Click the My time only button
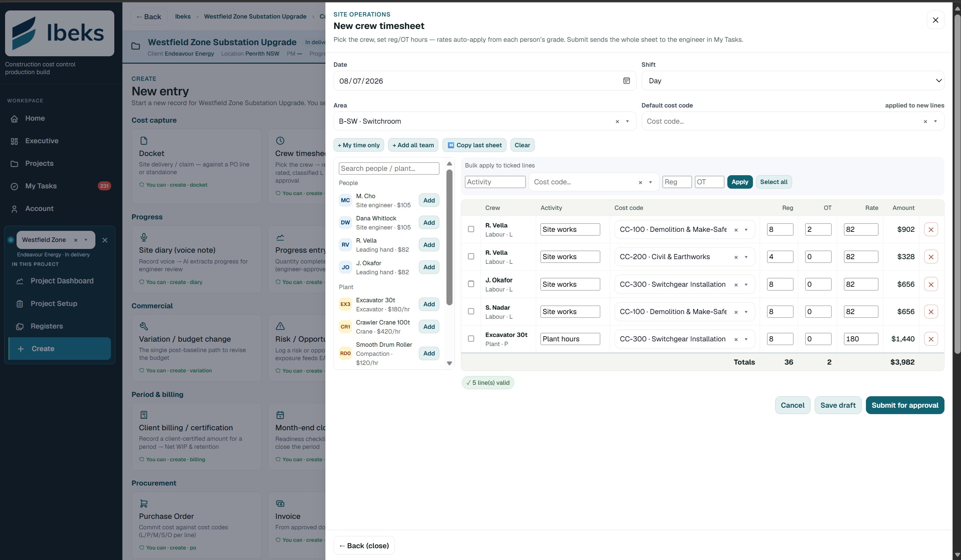The image size is (961, 560). (358, 145)
